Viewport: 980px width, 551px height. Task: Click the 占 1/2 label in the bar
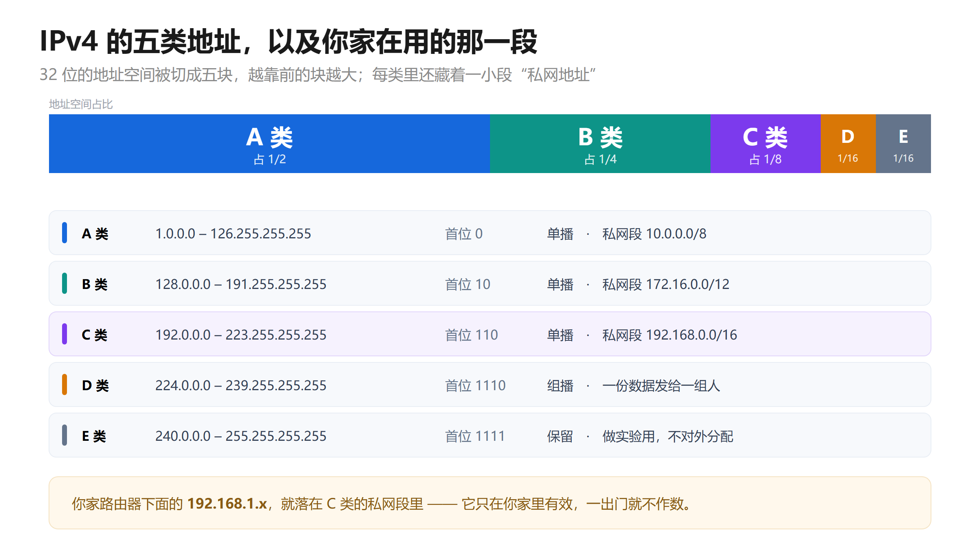coord(269,159)
